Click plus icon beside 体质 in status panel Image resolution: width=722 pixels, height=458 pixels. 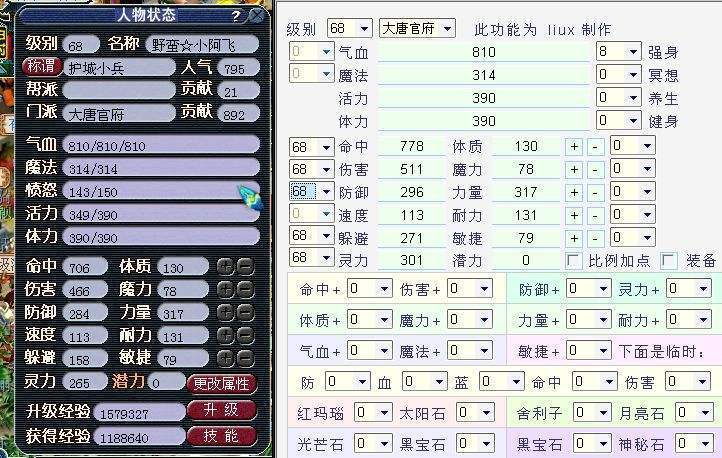pos(224,266)
